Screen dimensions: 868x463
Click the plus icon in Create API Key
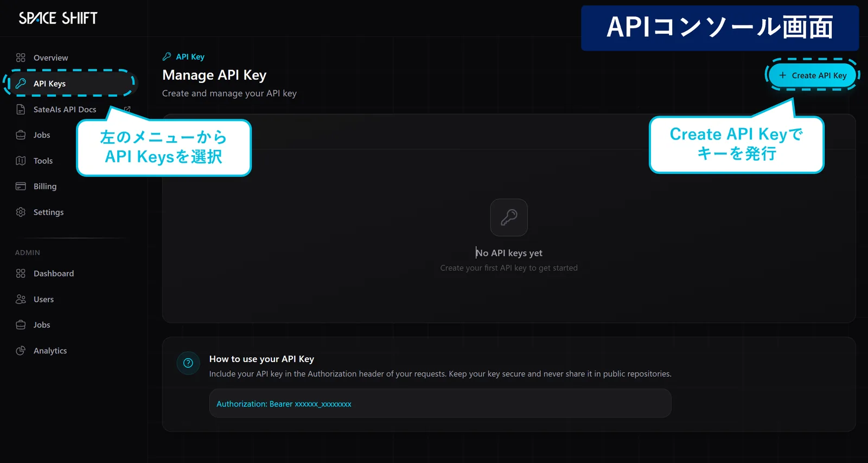tap(782, 75)
